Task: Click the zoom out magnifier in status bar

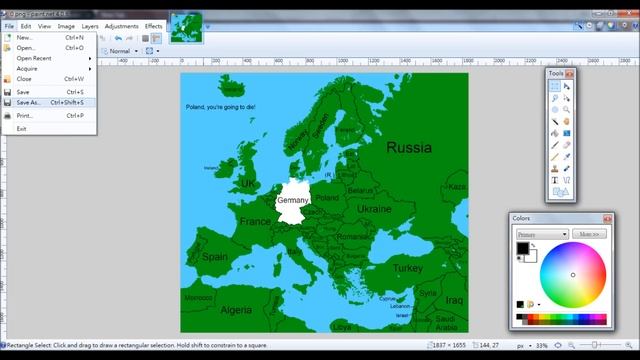Action: [x=572, y=345]
